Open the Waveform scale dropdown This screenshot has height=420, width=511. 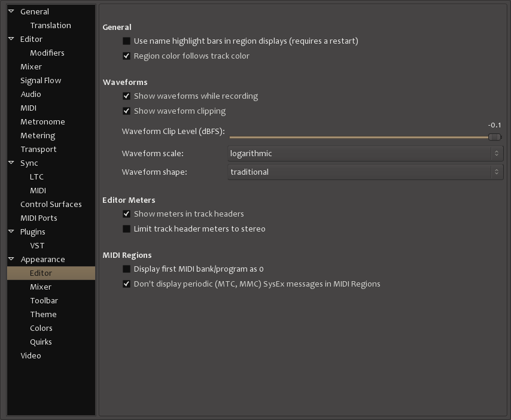[365, 154]
